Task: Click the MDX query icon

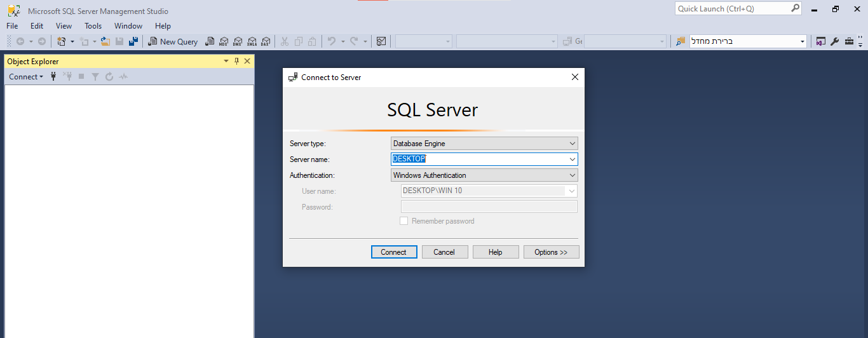Action: [224, 41]
